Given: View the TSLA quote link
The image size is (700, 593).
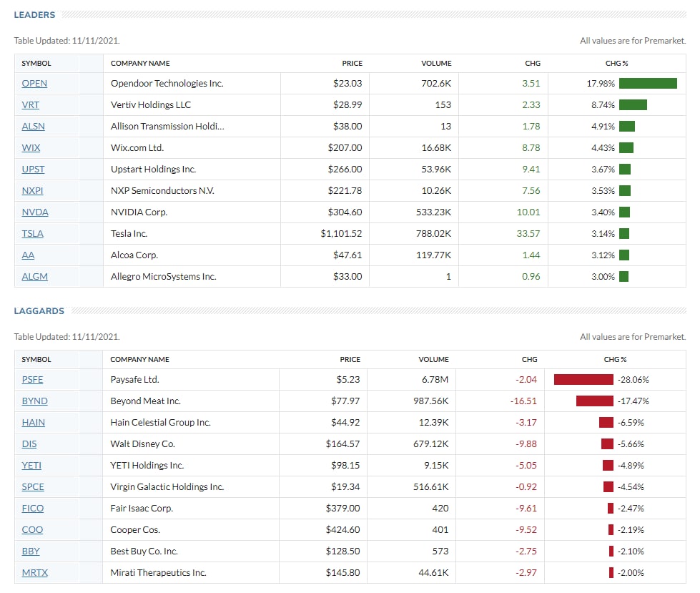Looking at the screenshot, I should 33,233.
